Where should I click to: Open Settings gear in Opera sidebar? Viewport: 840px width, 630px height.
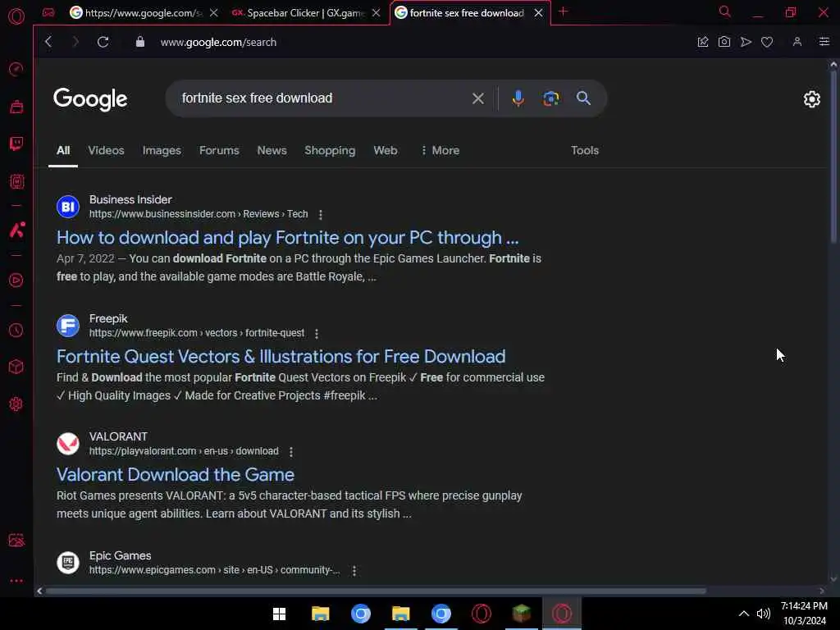[16, 404]
